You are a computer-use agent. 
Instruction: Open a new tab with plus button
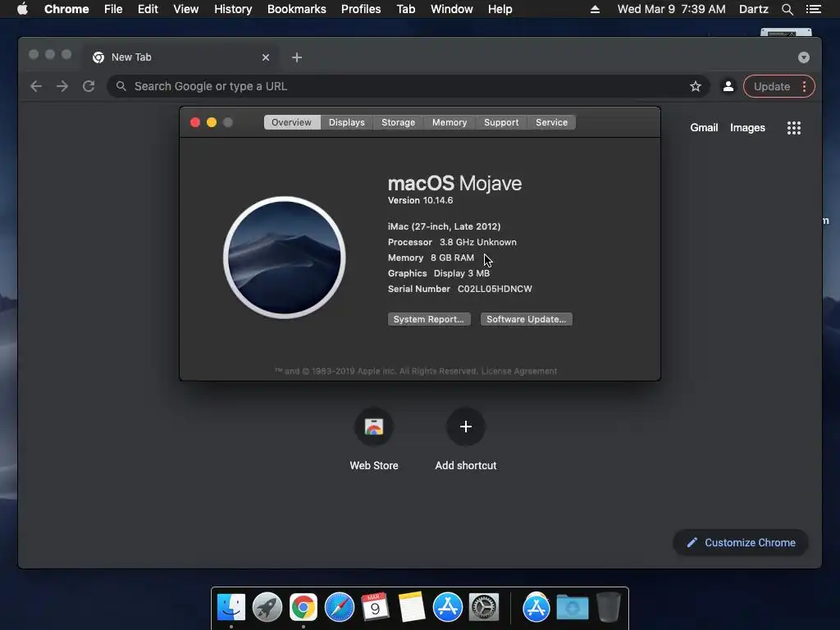[297, 57]
